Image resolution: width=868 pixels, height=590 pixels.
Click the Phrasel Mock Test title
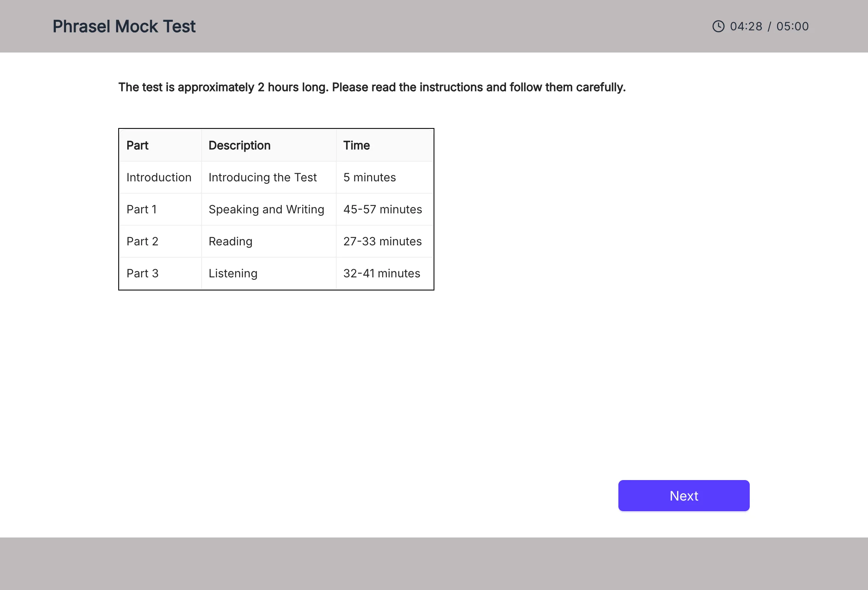(124, 26)
